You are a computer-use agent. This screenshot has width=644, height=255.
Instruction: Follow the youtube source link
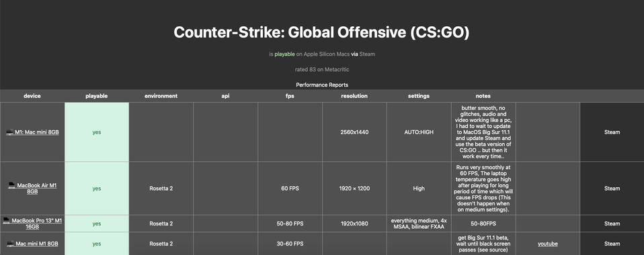[547, 244]
